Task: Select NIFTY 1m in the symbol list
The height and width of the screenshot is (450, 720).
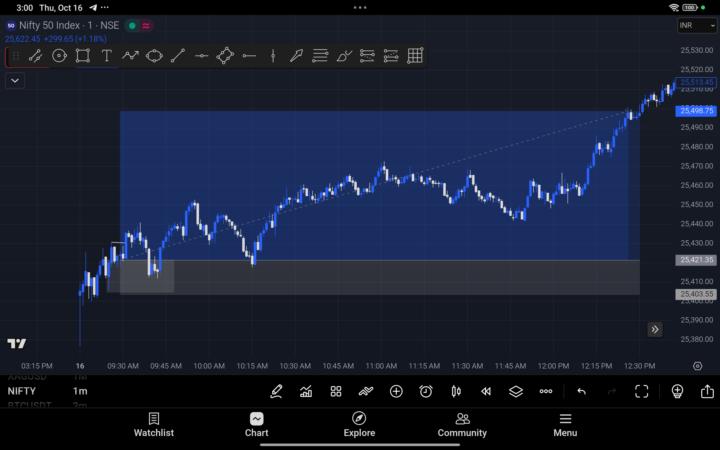Action: coord(48,391)
